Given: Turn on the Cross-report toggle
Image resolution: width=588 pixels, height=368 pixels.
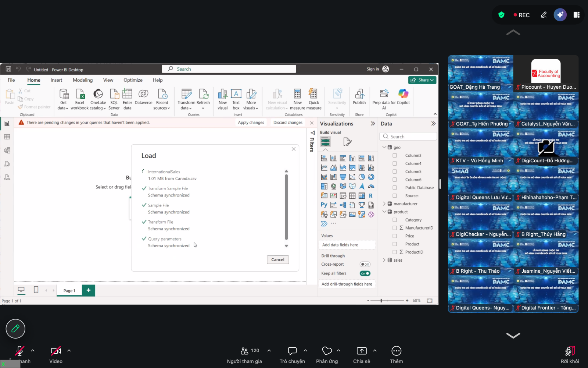Looking at the screenshot, I should pyautogui.click(x=365, y=264).
